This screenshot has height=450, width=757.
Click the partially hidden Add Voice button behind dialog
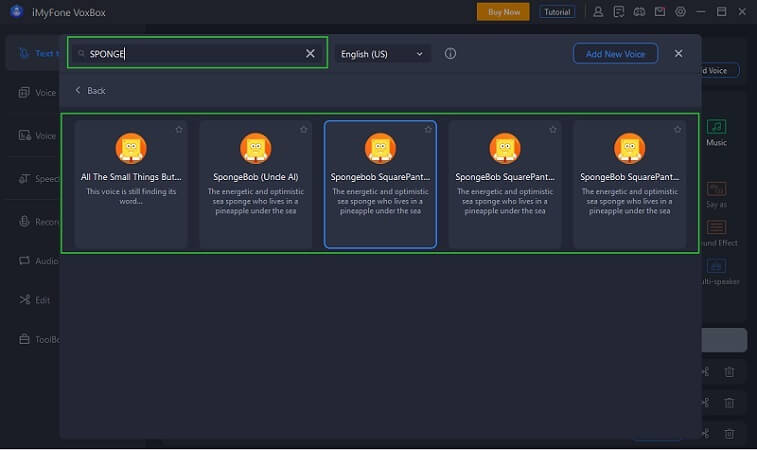click(720, 70)
